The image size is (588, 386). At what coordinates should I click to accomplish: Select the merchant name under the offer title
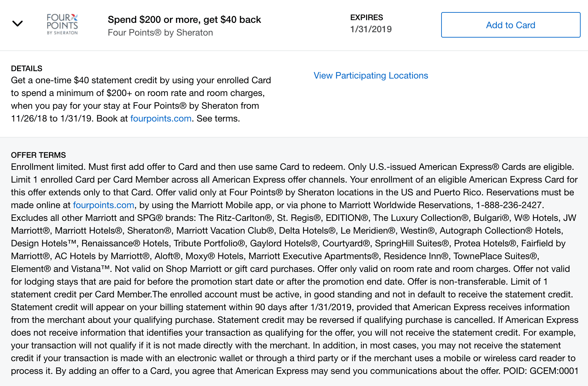(x=160, y=33)
